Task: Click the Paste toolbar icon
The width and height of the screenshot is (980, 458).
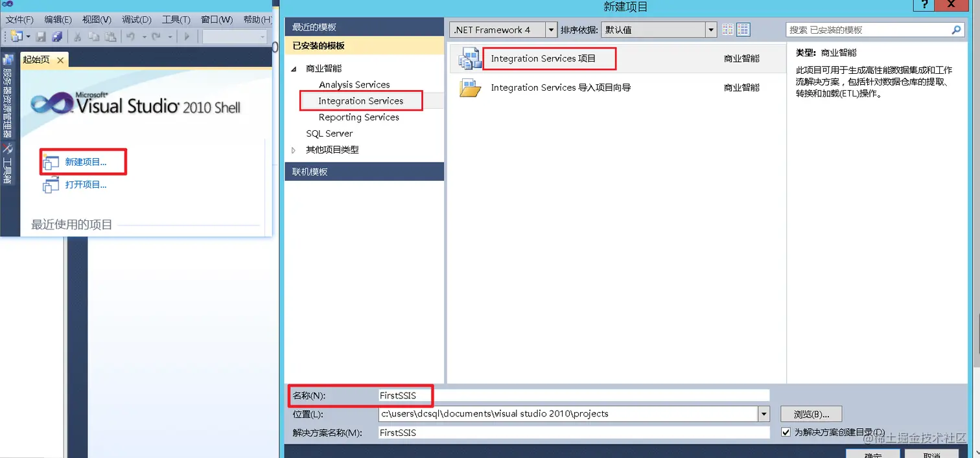Action: coord(110,37)
